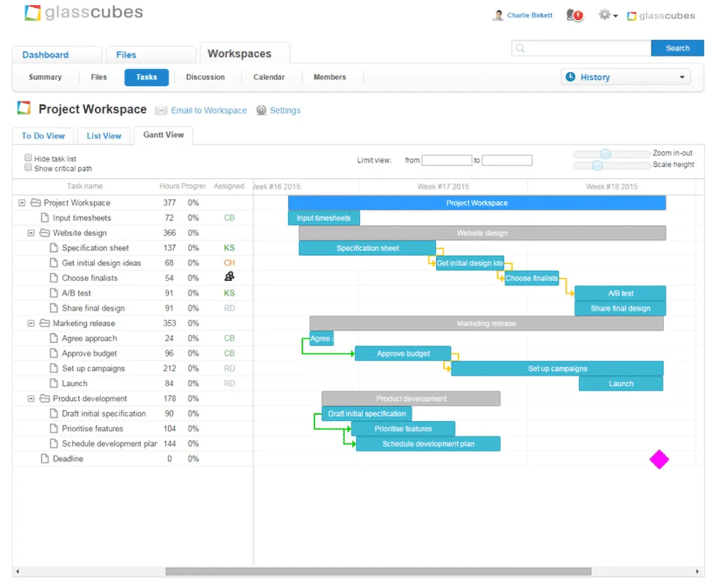Click Launch task document icon
Image resolution: width=718 pixels, height=588 pixels.
click(53, 383)
